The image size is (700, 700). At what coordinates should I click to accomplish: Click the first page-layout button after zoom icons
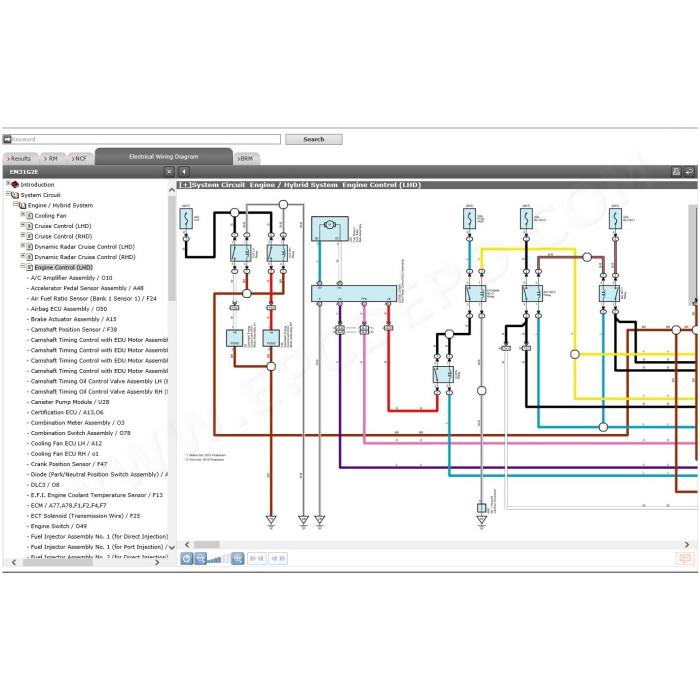point(257,558)
